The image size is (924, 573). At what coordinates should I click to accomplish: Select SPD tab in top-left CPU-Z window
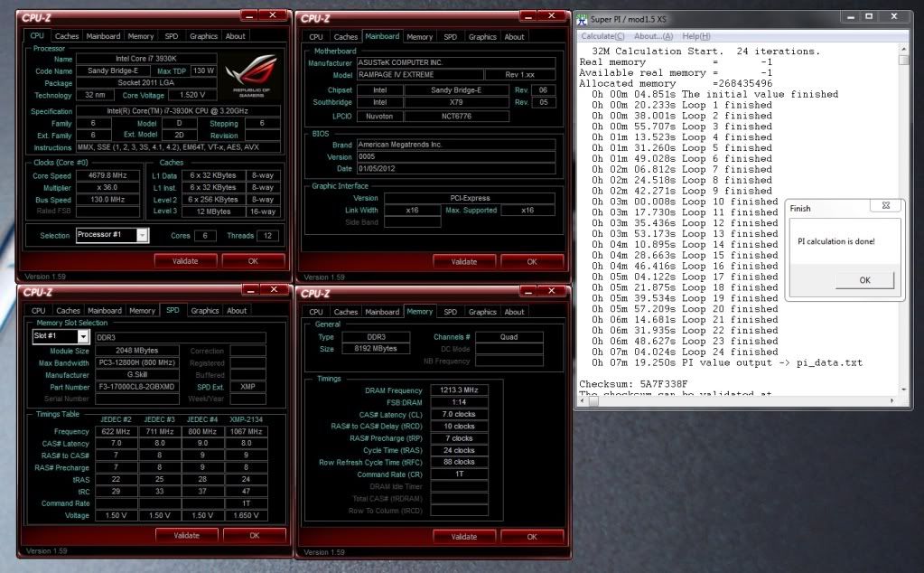(172, 36)
